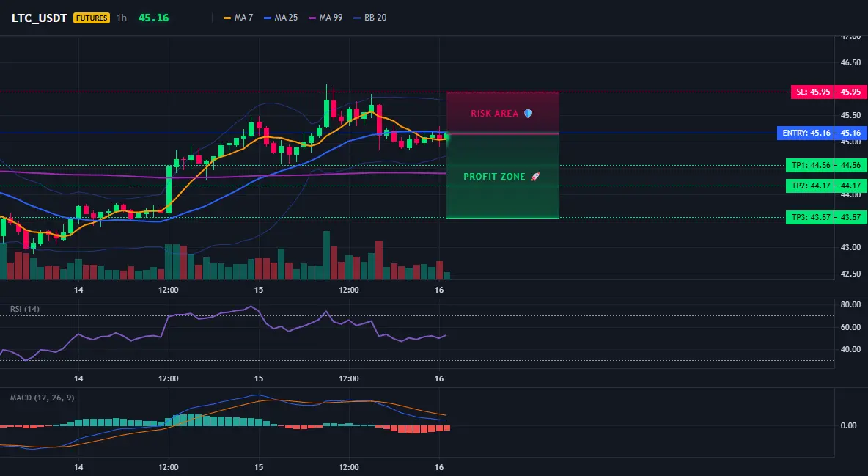Click the 42.50 price axis value
Image resolution: width=868 pixels, height=476 pixels.
coord(851,274)
